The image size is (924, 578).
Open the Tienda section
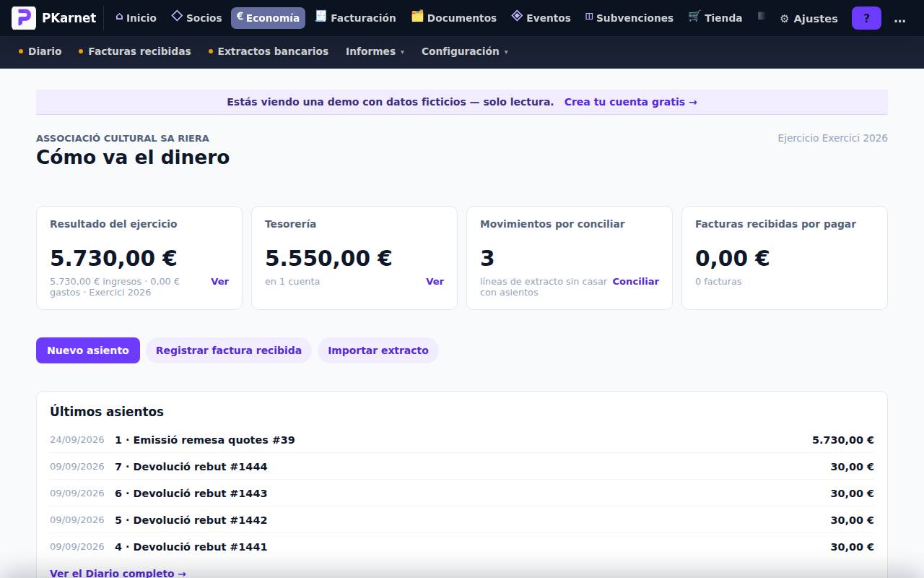pyautogui.click(x=715, y=18)
